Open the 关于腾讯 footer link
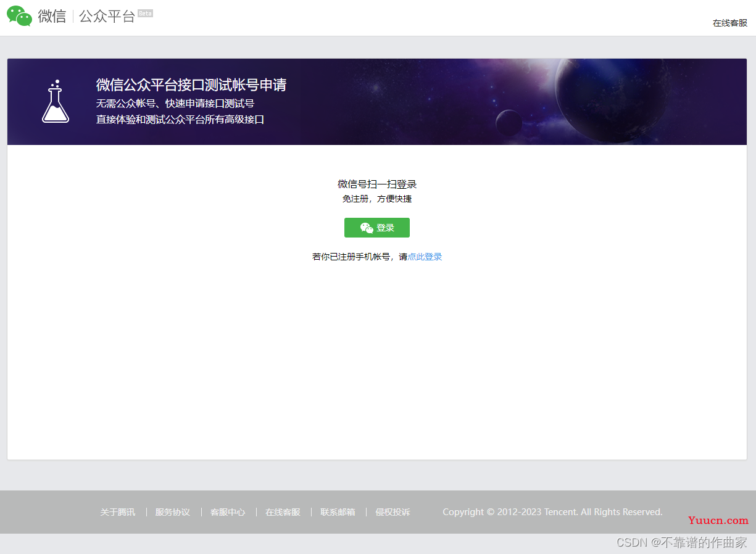 (118, 512)
